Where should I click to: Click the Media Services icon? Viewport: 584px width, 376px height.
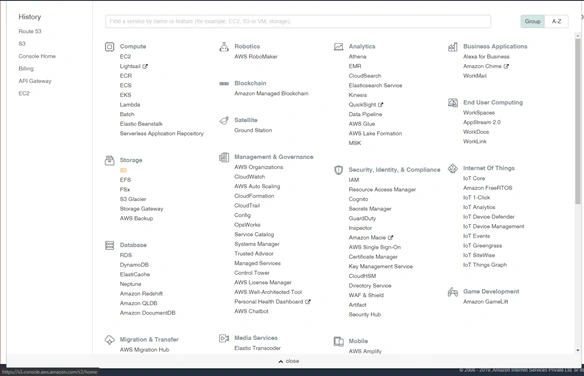click(x=224, y=338)
